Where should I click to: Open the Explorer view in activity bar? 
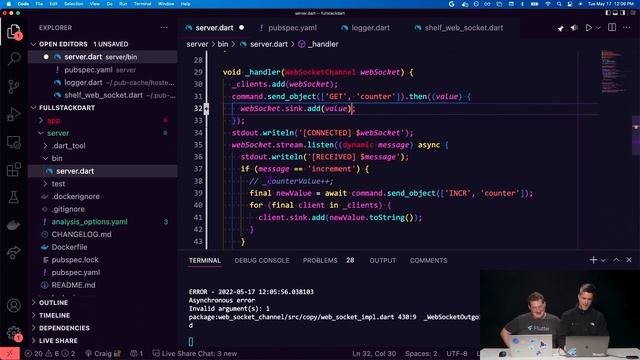point(13,31)
